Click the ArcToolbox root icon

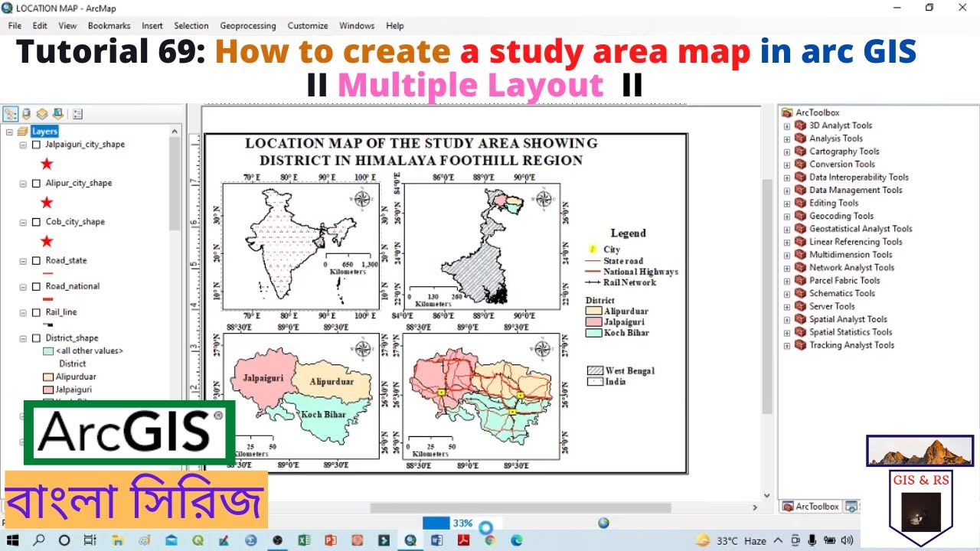786,112
